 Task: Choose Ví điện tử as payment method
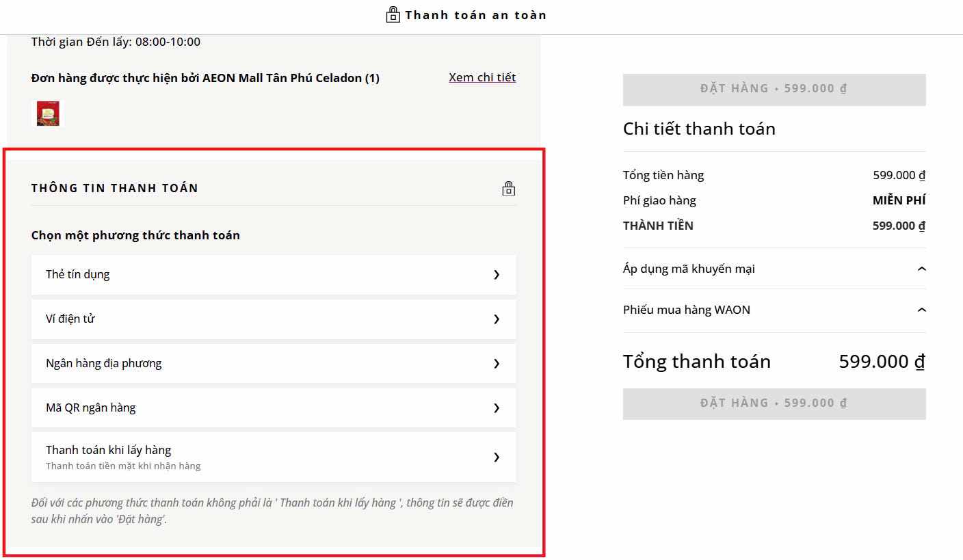tap(70, 319)
